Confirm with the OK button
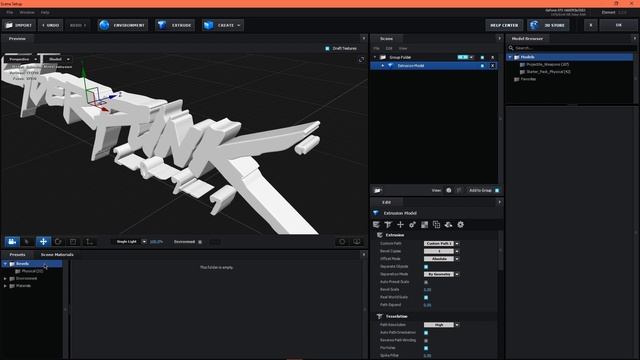The image size is (640, 360). (618, 25)
